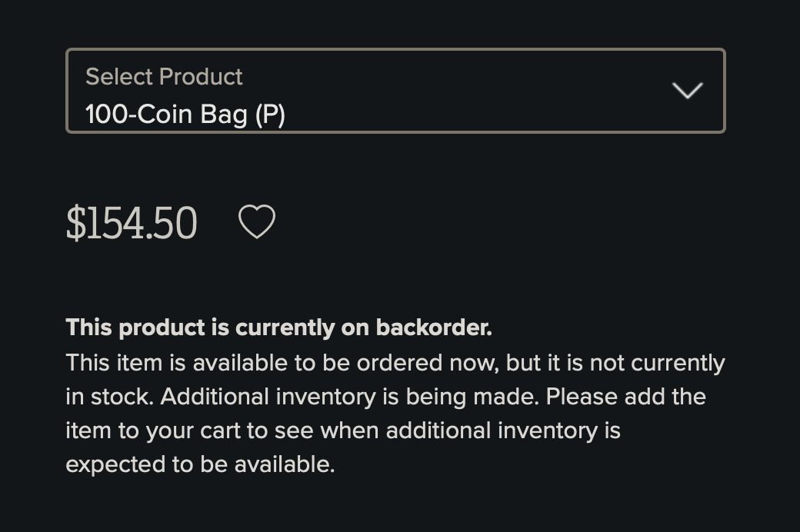Click the line 'item to your cart'
The width and height of the screenshot is (800, 532).
(343, 431)
